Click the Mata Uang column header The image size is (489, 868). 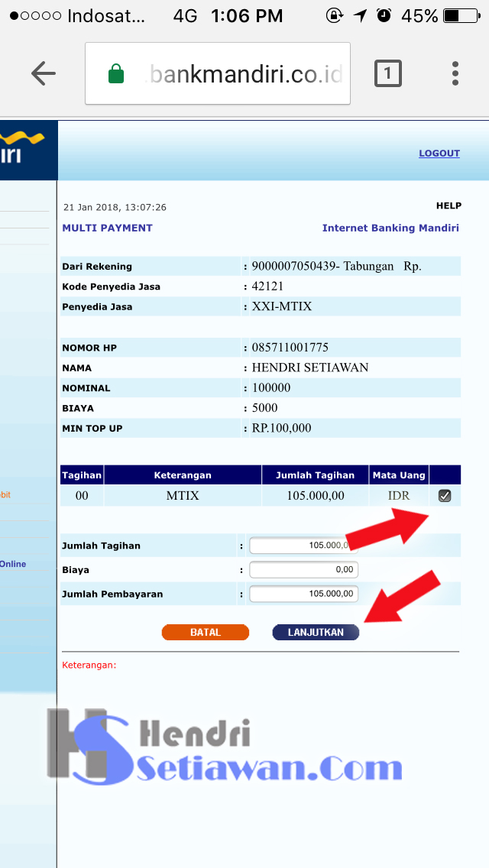pyautogui.click(x=400, y=475)
